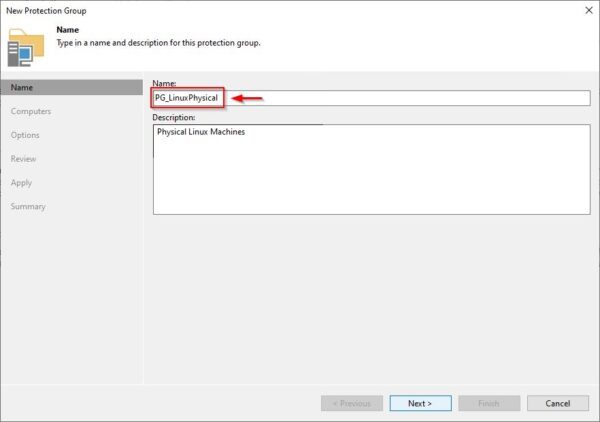Close the New Protection Group dialog

pyautogui.click(x=589, y=10)
